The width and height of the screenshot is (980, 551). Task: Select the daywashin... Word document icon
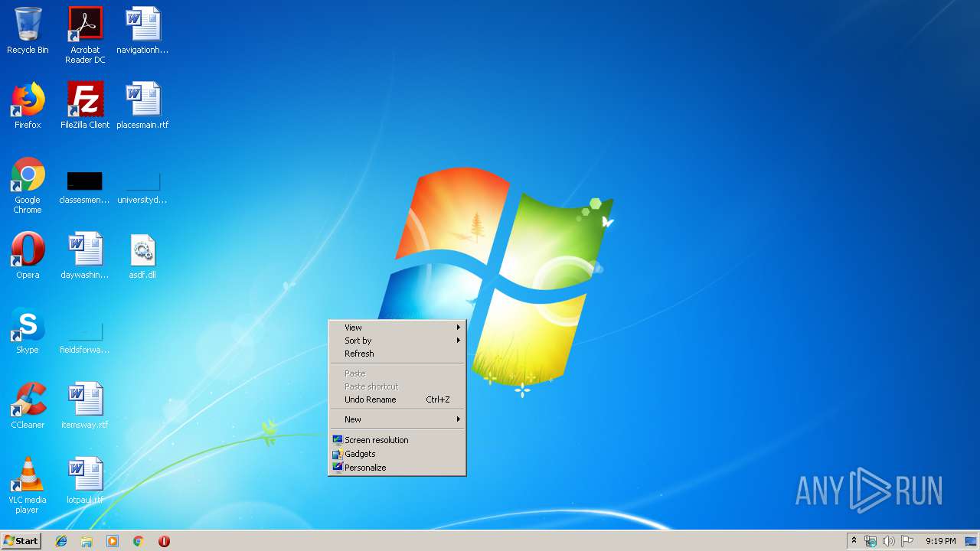[85, 256]
